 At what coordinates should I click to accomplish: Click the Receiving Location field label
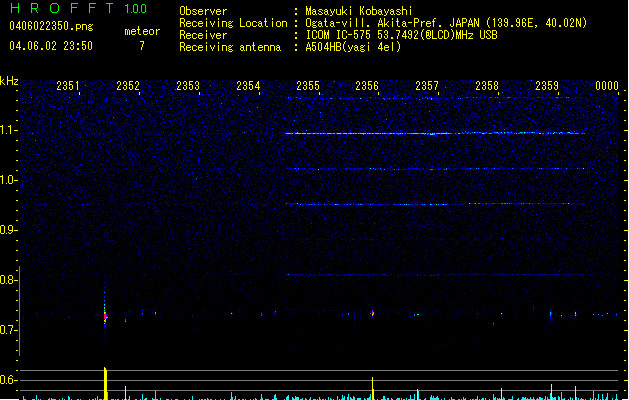click(233, 23)
